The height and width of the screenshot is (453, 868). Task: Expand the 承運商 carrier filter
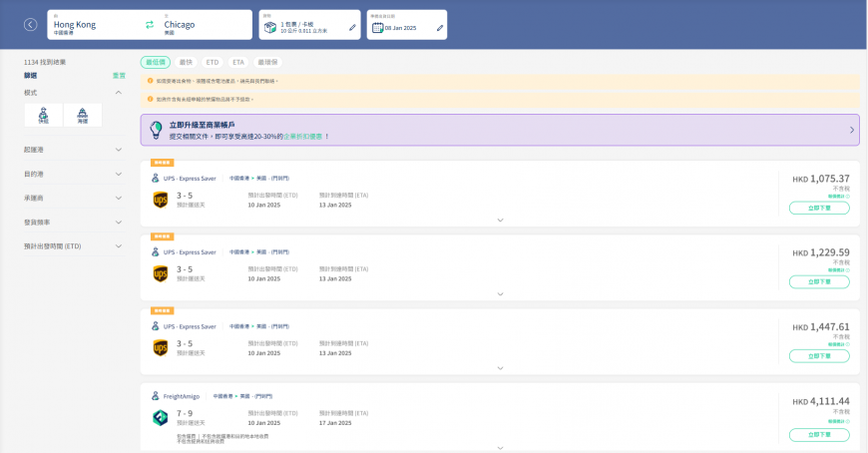[x=119, y=198]
